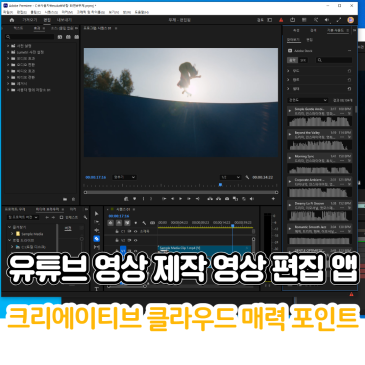Toggle V2 track eye visibility
This screenshot has width=365, height=365.
(x=136, y=240)
